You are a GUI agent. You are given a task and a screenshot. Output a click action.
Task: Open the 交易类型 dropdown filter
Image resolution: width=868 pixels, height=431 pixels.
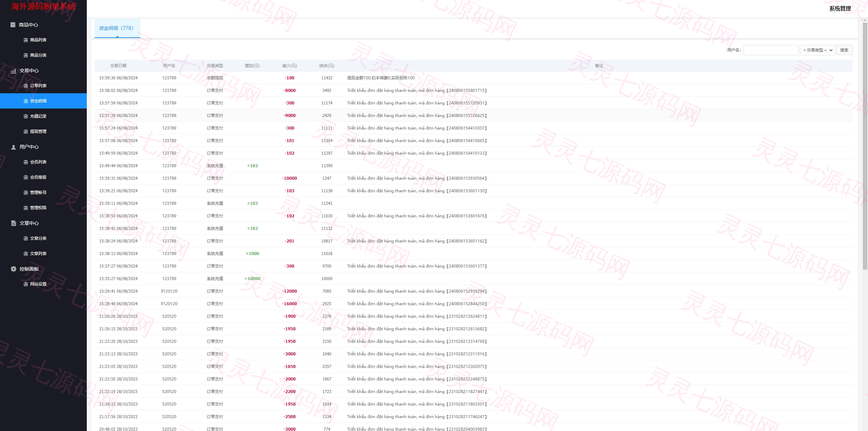817,50
